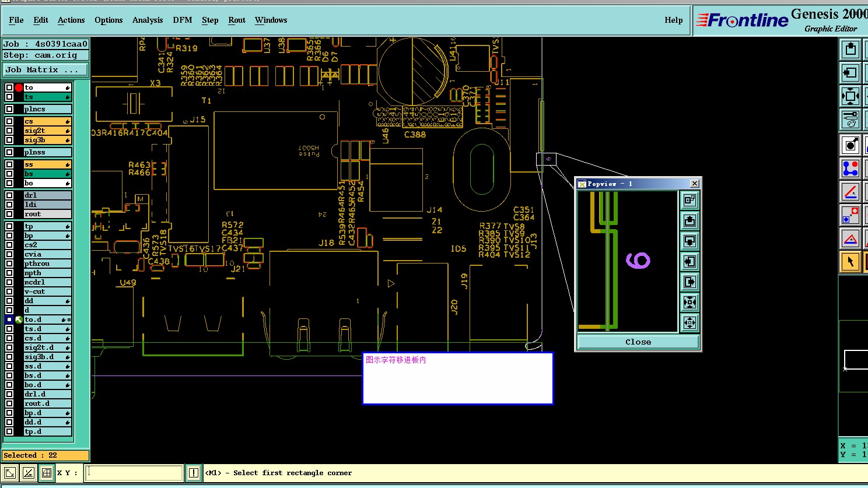Toggle display checkbox for 'rout' layer

pyautogui.click(x=9, y=214)
